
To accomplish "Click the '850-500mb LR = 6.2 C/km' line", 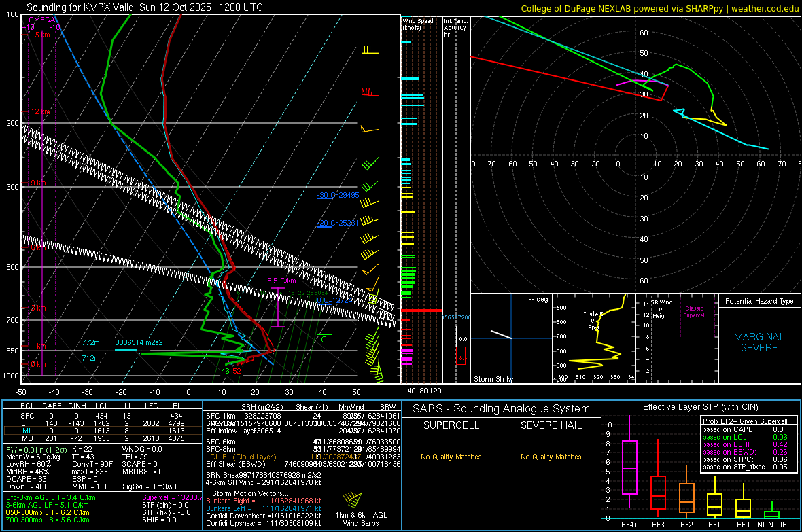I will (x=48, y=512).
